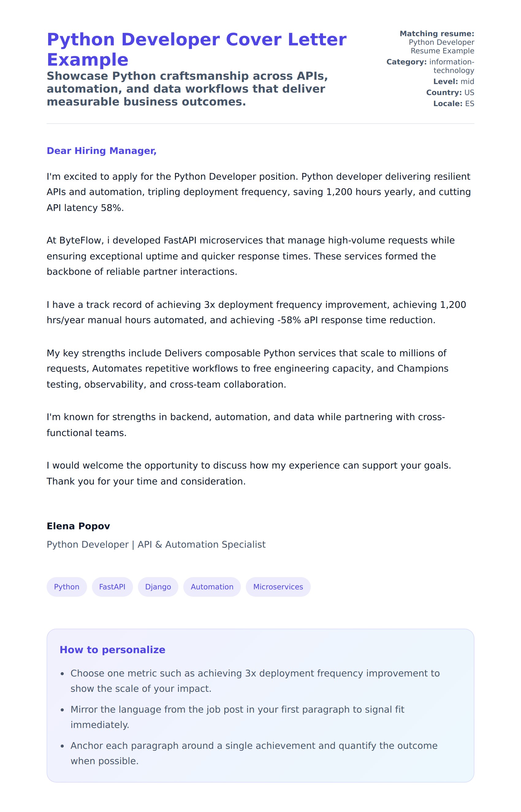Click the subtitle about showcasing Python craftsmanship
This screenshot has width=521, height=812.
pos(187,89)
